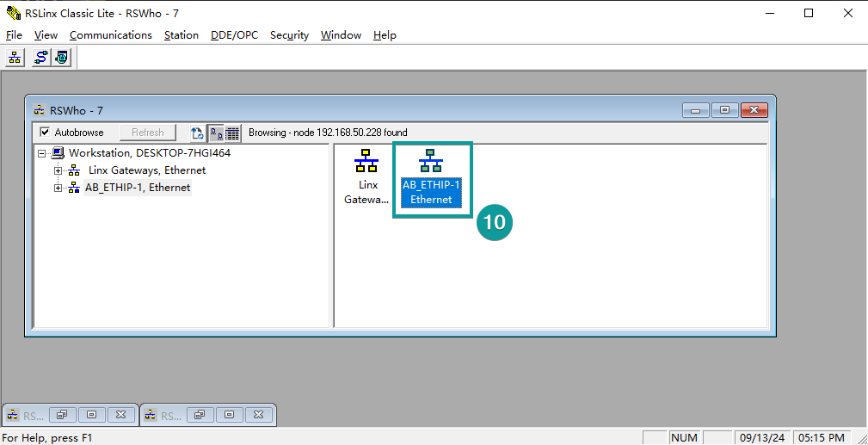The height and width of the screenshot is (445, 868).
Task: Open the DDE/OPC menu
Action: 234,35
